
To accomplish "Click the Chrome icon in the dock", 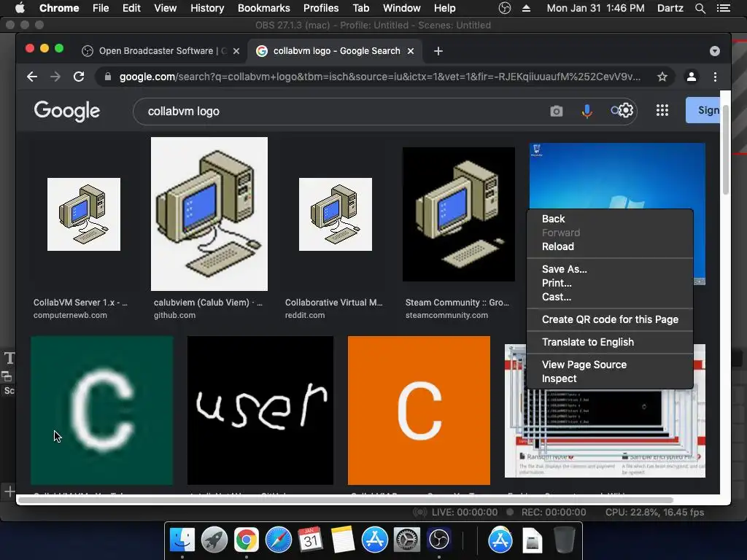I will (x=247, y=540).
